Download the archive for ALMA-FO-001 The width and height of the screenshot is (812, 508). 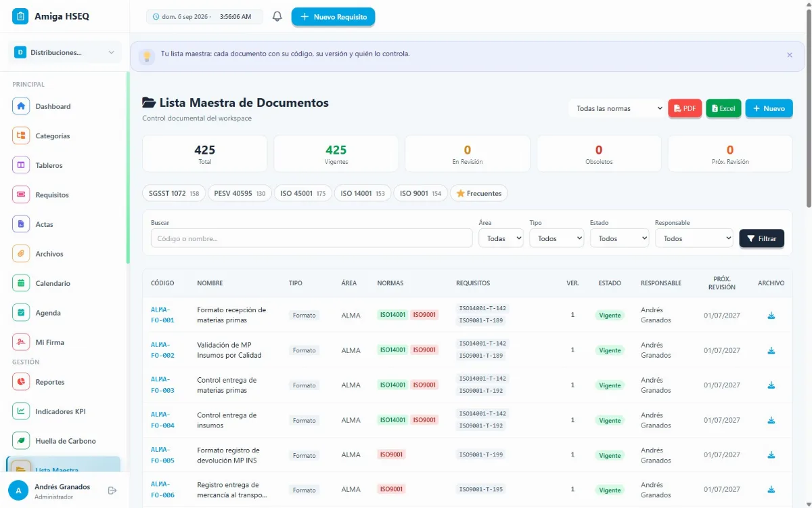[x=771, y=315]
